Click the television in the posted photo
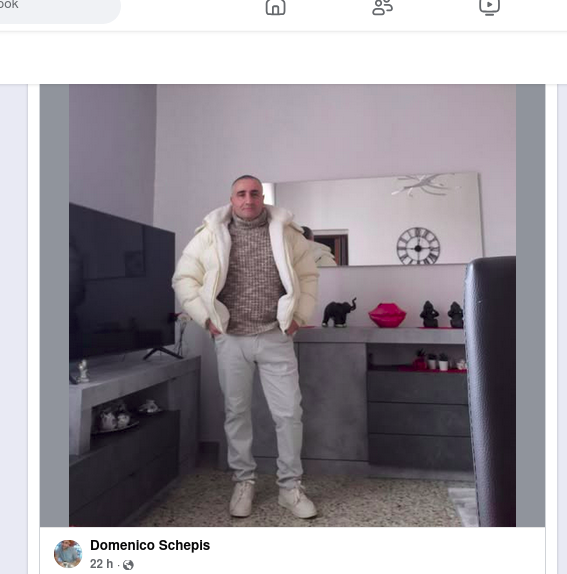The width and height of the screenshot is (567, 574). point(122,284)
